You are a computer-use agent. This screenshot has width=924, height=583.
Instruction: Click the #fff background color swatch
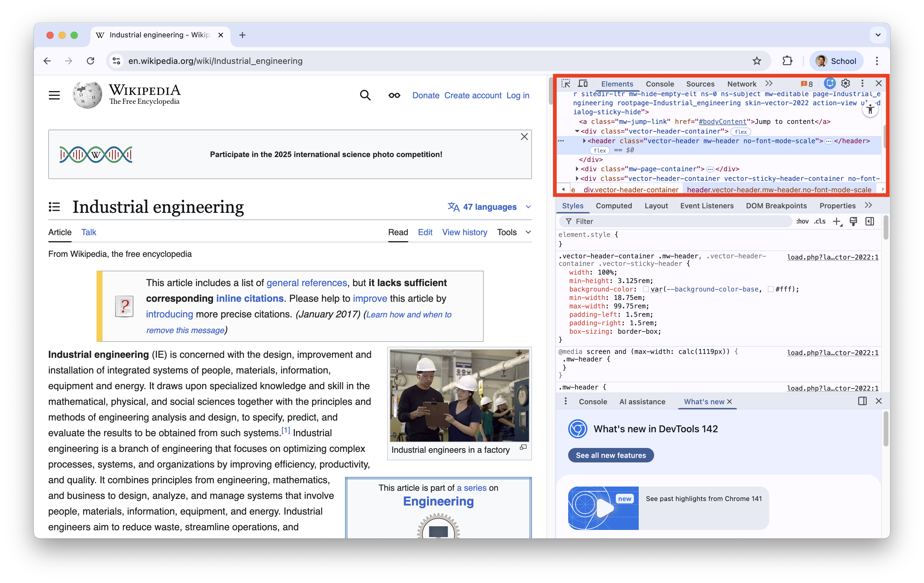coord(770,289)
